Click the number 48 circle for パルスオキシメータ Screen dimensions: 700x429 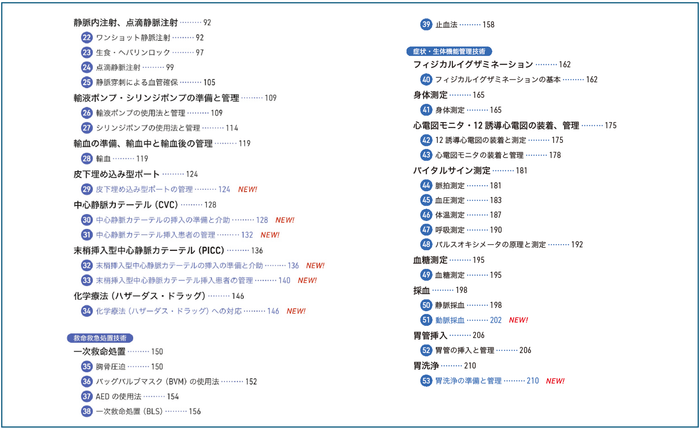coord(426,244)
